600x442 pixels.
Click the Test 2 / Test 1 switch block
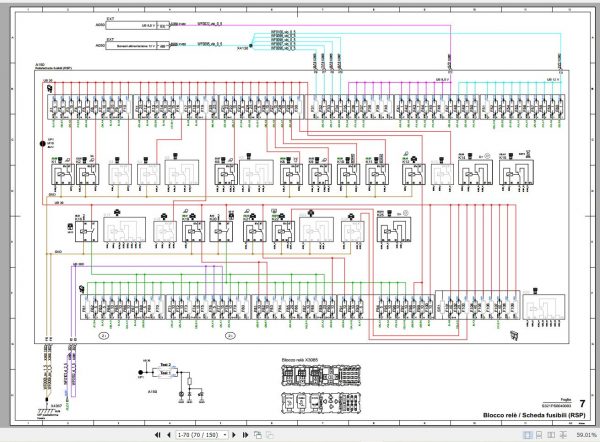(x=165, y=372)
